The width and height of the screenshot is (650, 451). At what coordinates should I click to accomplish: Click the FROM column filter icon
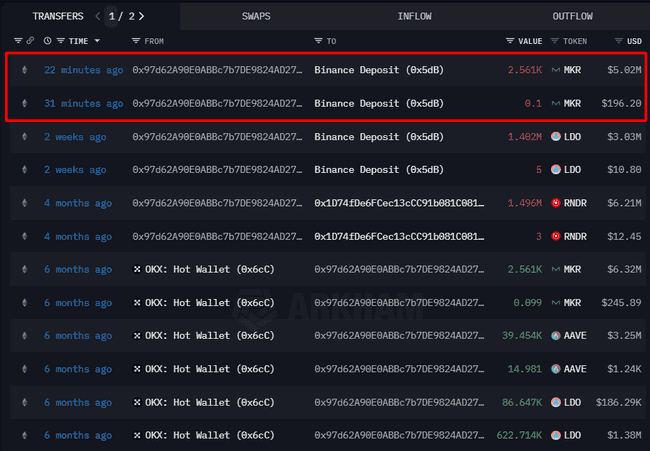point(137,41)
